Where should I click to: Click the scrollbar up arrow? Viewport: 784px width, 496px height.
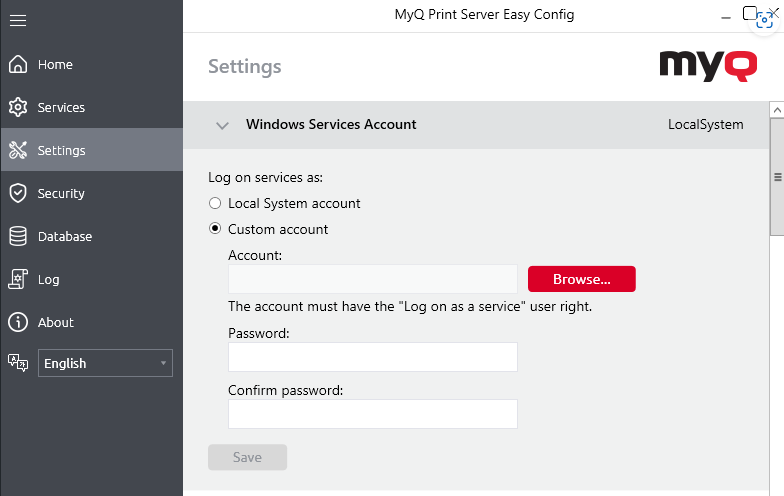click(776, 110)
